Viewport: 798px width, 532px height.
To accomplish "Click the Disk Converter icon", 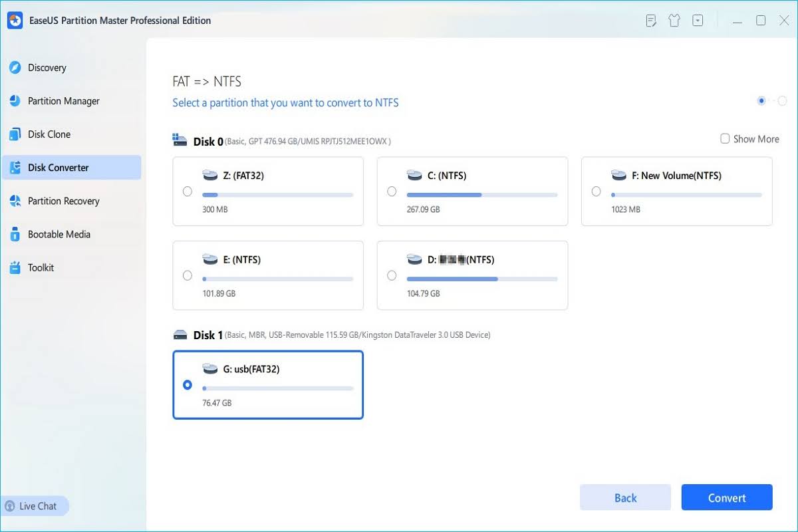I will pyautogui.click(x=15, y=168).
